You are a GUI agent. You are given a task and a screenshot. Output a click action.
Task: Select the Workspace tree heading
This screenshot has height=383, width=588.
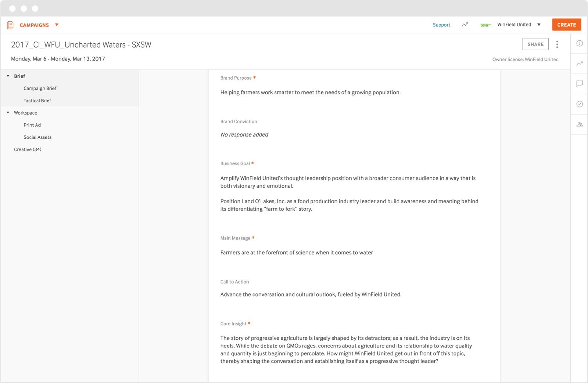25,113
